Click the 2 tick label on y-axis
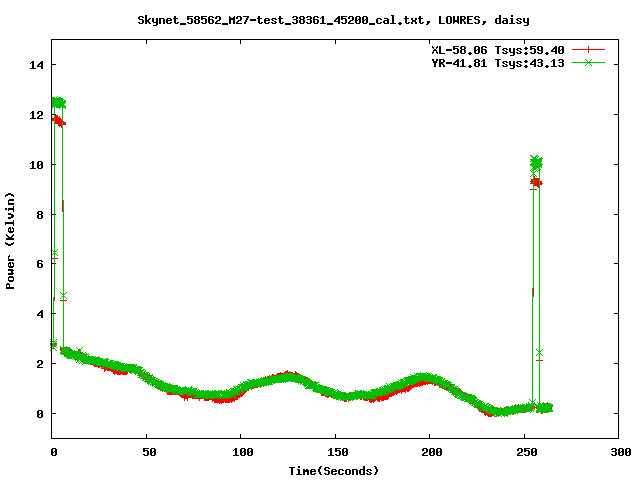 (40, 364)
